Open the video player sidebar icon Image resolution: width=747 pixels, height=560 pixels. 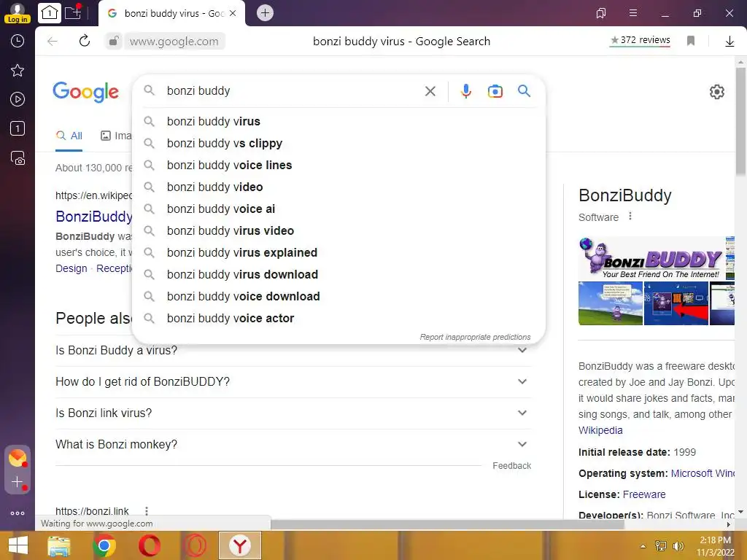[x=18, y=99]
